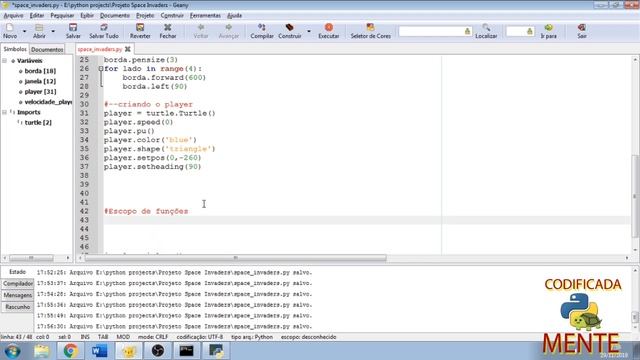Open the Windows Start button
Viewport: 640px width, 360px height.
[x=12, y=351]
